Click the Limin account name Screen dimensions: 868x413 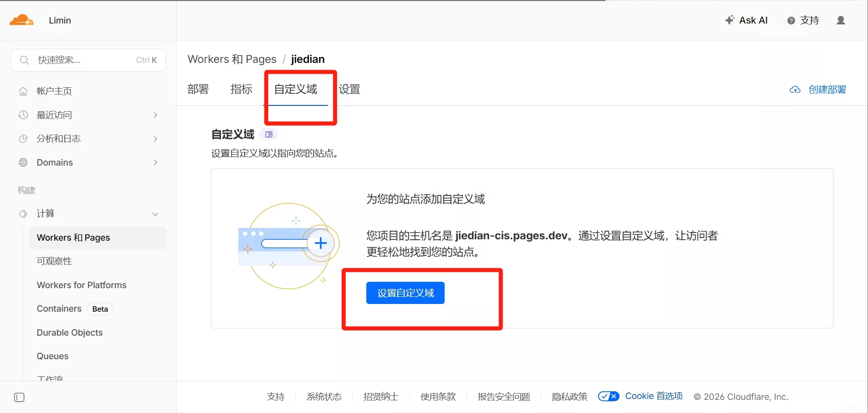60,20
